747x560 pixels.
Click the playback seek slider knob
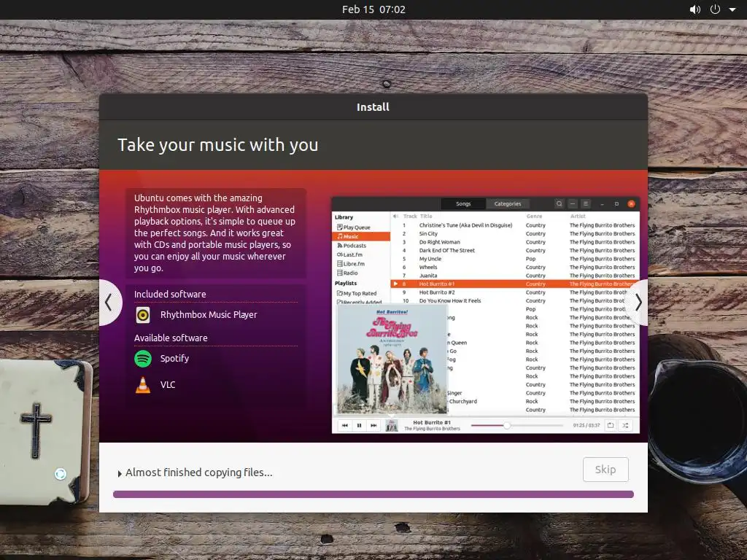click(507, 425)
